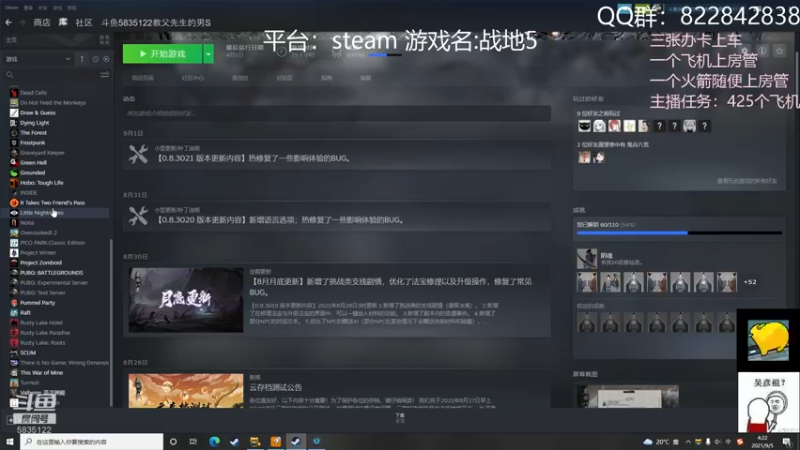The height and width of the screenshot is (450, 800).
Task: Open the 0.8.3021 patch notes entry
Action: pos(337,154)
